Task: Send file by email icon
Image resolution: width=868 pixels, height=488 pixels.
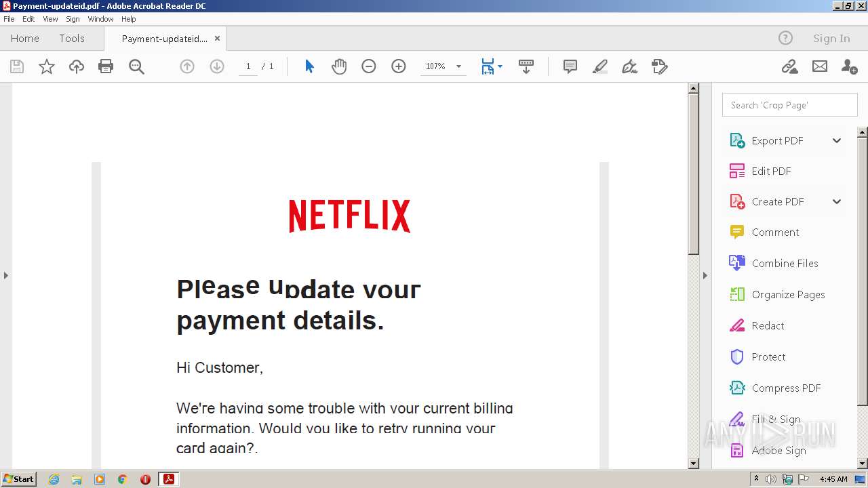Action: 820,66
